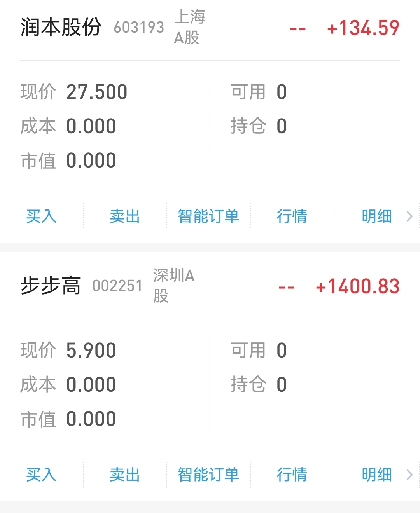Open 明细 for 步步高
Screen dimensions: 420x513
[376, 475]
